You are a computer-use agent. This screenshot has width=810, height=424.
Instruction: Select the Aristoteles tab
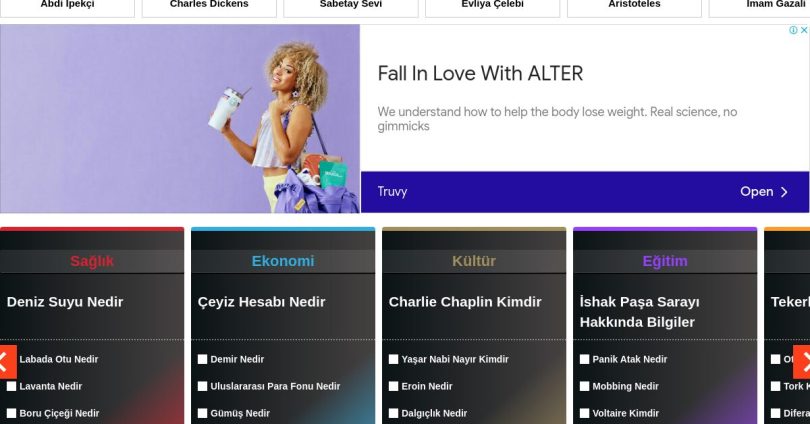pyautogui.click(x=634, y=6)
